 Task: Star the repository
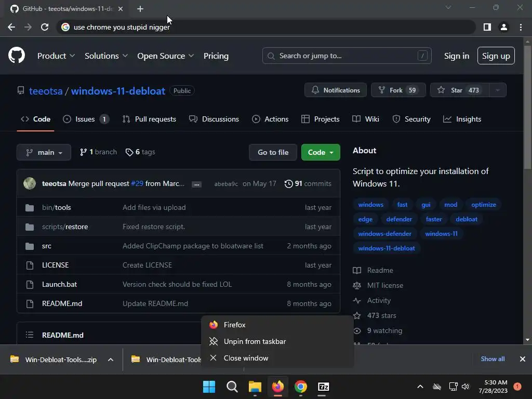pos(459,90)
